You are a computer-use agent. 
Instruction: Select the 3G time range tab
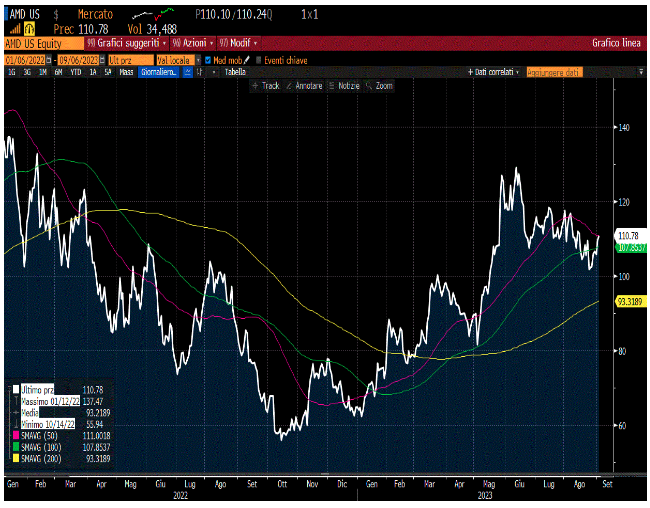tap(27, 72)
